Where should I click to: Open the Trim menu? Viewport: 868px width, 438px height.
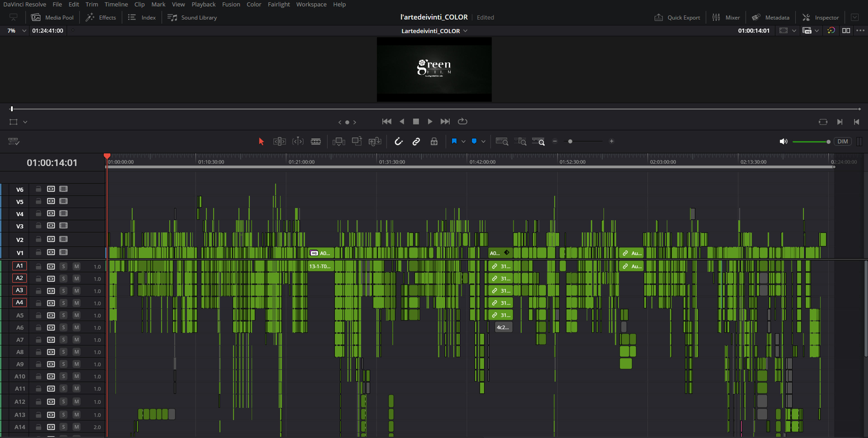point(91,4)
